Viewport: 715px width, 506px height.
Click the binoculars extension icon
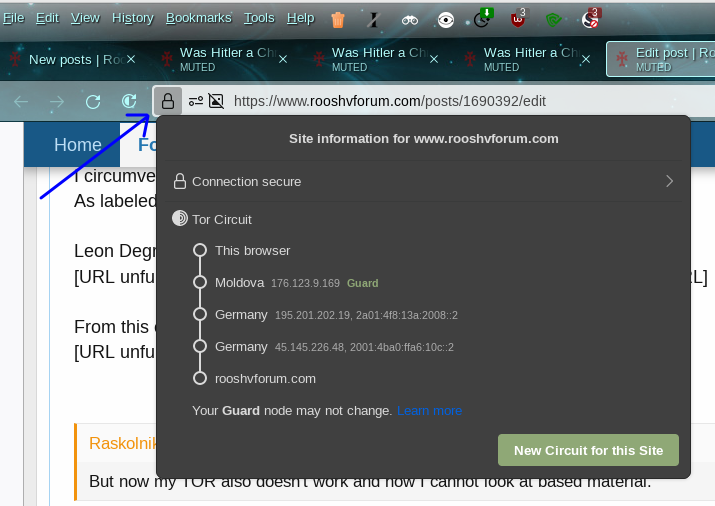pyautogui.click(x=409, y=20)
